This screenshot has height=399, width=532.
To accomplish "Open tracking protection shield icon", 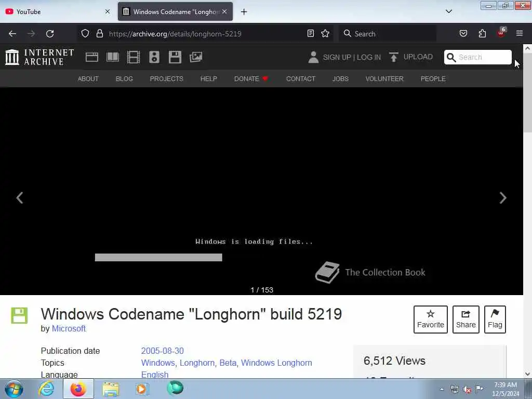I will click(x=85, y=33).
